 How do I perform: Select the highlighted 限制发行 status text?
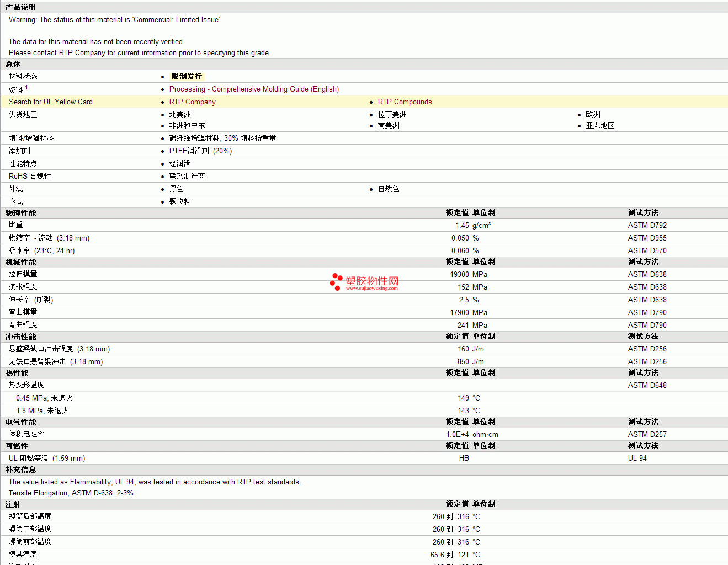187,77
